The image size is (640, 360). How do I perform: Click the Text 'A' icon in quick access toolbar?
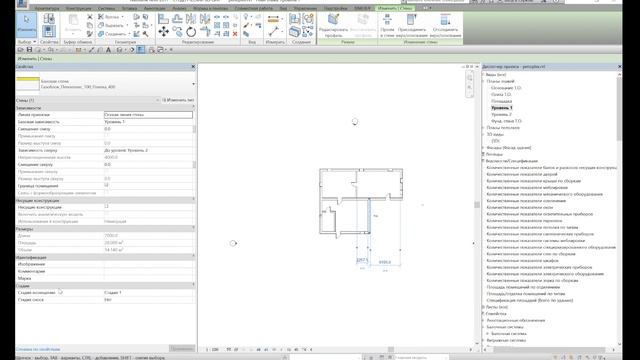tap(109, 50)
